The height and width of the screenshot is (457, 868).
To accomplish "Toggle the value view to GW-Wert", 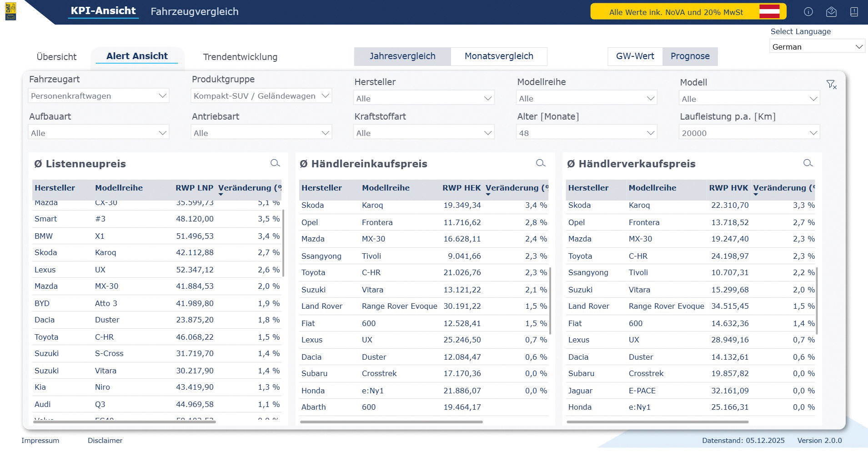I will tap(635, 56).
